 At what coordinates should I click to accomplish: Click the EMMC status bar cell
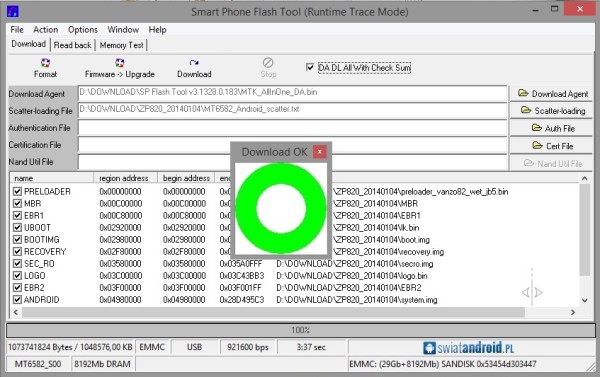[152, 347]
